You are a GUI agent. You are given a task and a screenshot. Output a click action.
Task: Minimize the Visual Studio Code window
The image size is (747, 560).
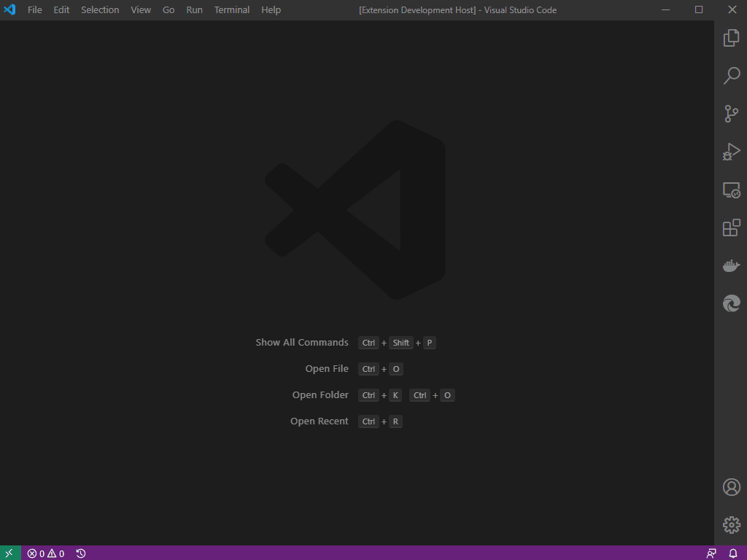click(665, 9)
